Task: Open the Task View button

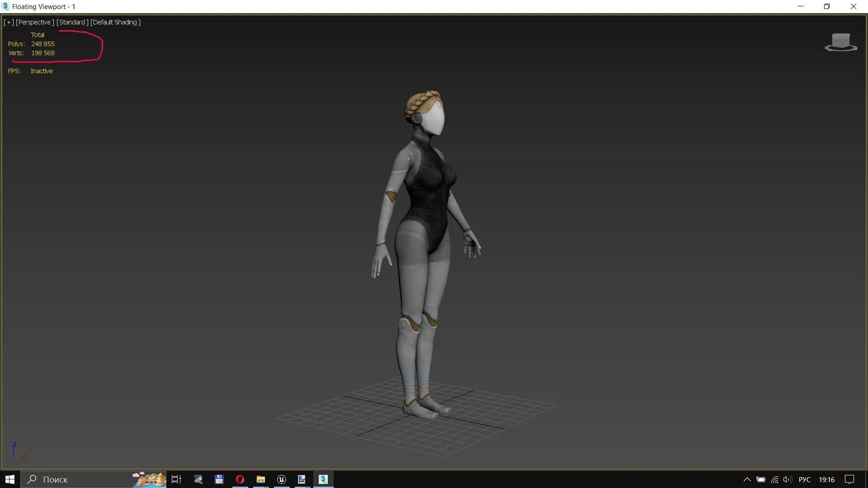Action: (x=176, y=479)
